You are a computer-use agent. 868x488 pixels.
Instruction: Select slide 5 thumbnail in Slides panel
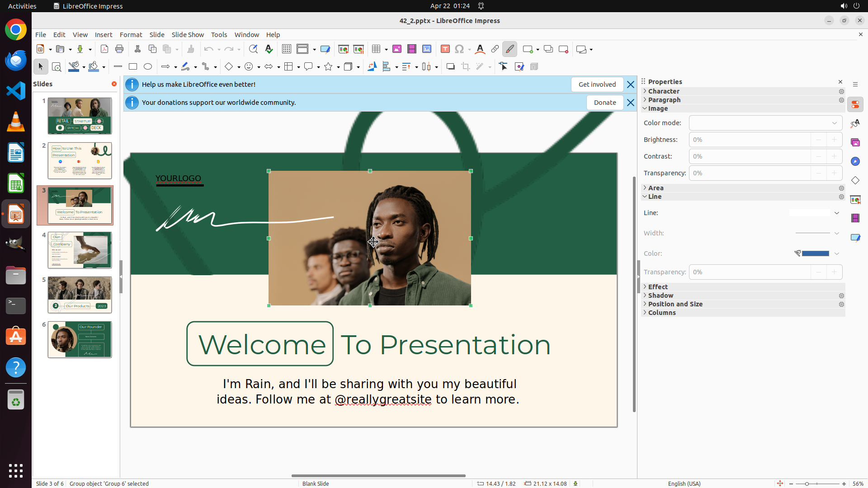coord(80,295)
